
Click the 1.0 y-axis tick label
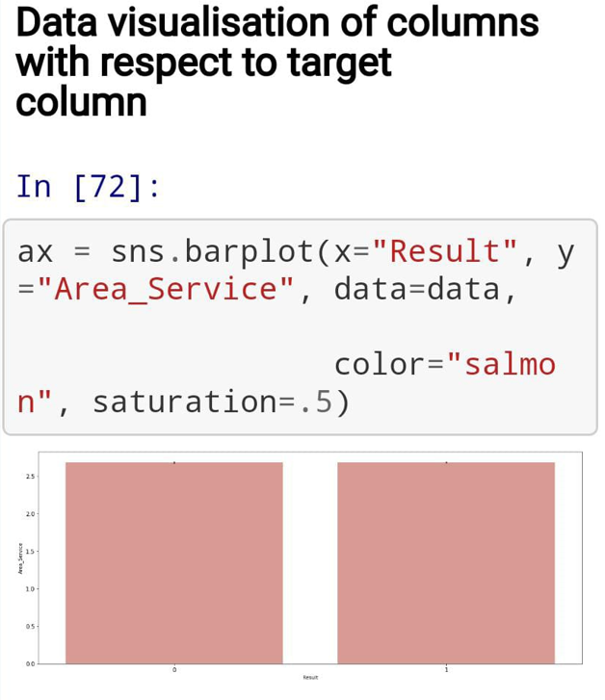(x=30, y=589)
